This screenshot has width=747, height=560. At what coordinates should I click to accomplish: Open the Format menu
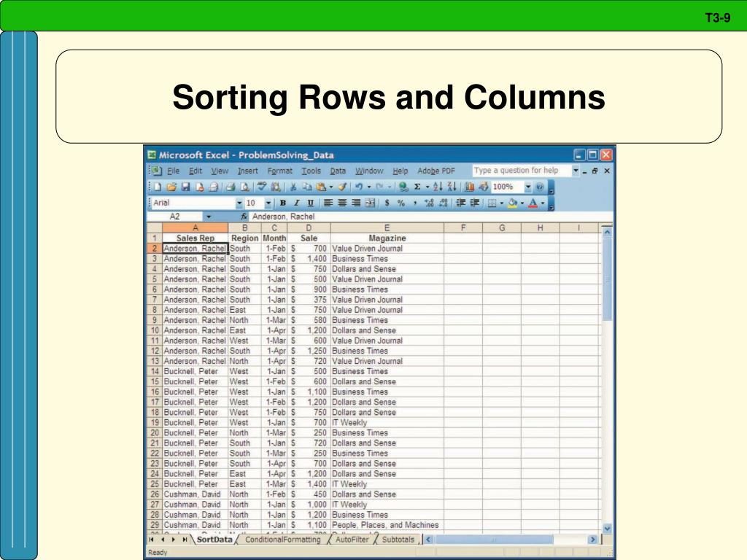[x=279, y=171]
